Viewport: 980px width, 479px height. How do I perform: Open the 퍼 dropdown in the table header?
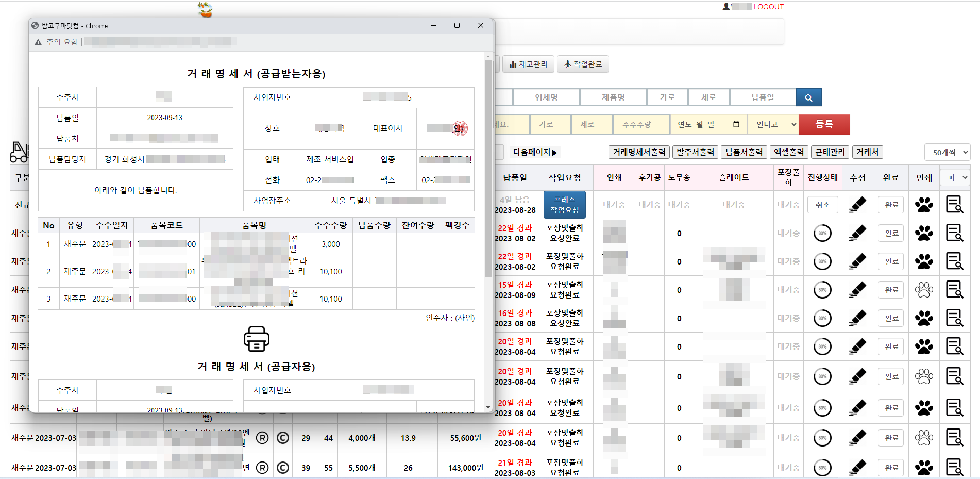(x=955, y=177)
